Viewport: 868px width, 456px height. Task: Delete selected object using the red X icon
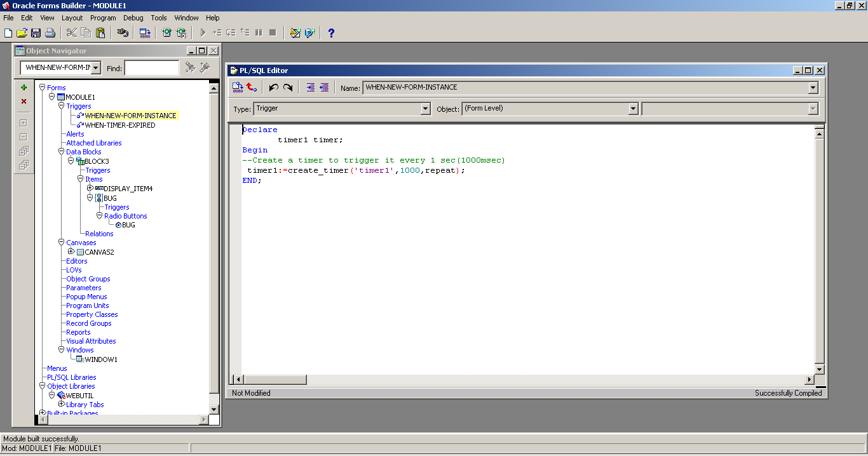[24, 101]
